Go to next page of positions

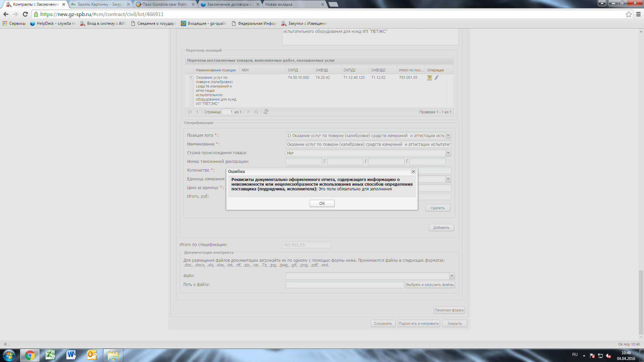[248, 112]
